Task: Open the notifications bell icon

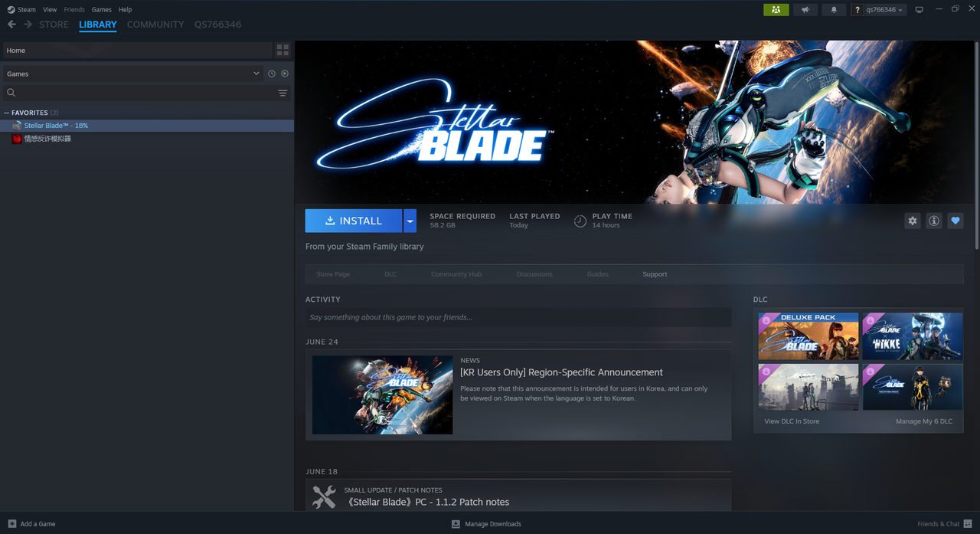Action: coord(834,10)
